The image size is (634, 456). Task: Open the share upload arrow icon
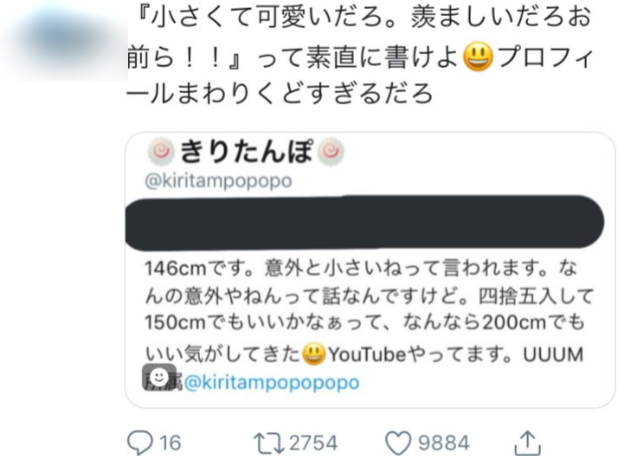528,443
